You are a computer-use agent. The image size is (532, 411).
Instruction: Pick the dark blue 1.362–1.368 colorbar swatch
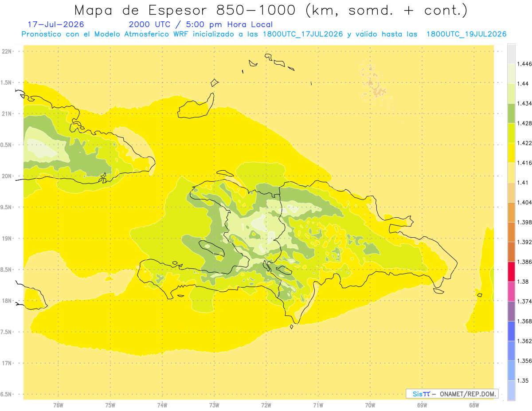511,331
